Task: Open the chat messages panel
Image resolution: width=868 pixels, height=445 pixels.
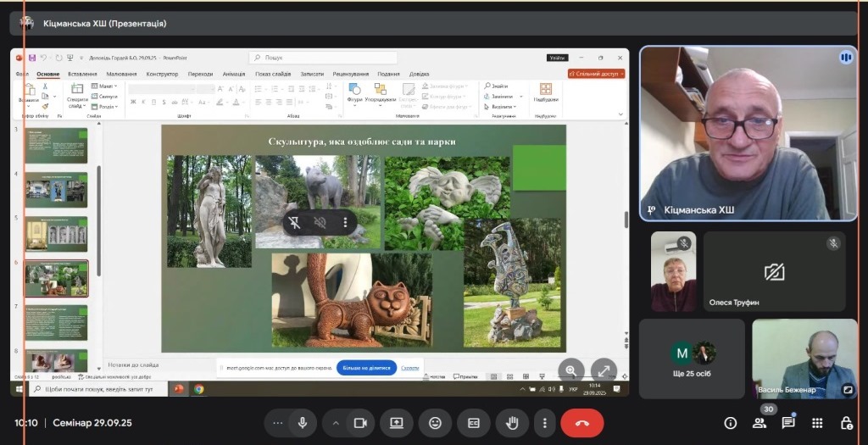Action: (788, 423)
